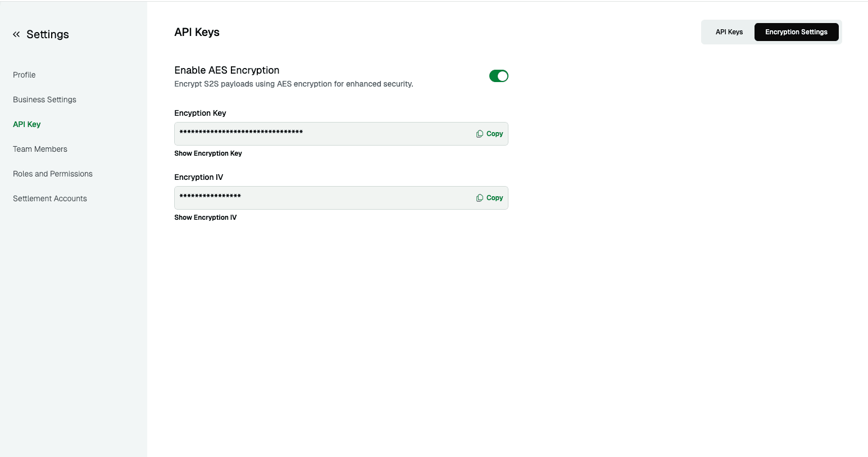
Task: Switch to the API Keys tab
Action: click(x=729, y=32)
